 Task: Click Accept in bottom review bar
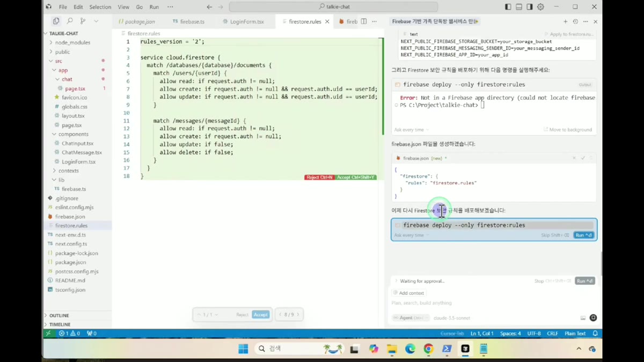tap(260, 315)
